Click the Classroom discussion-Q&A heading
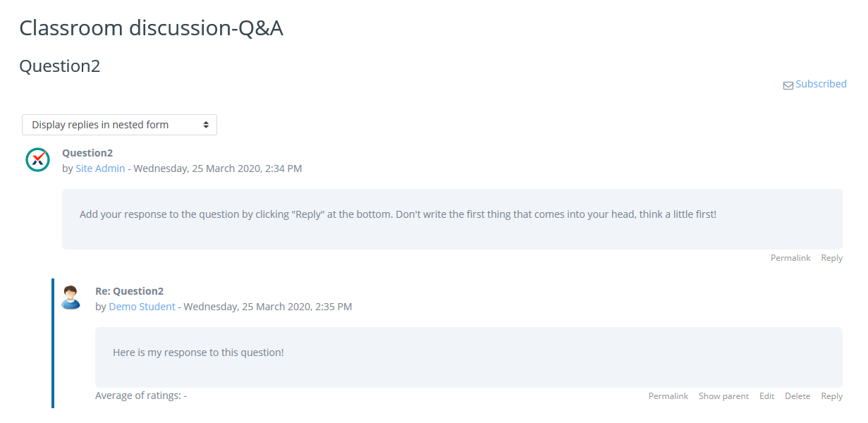 tap(151, 28)
